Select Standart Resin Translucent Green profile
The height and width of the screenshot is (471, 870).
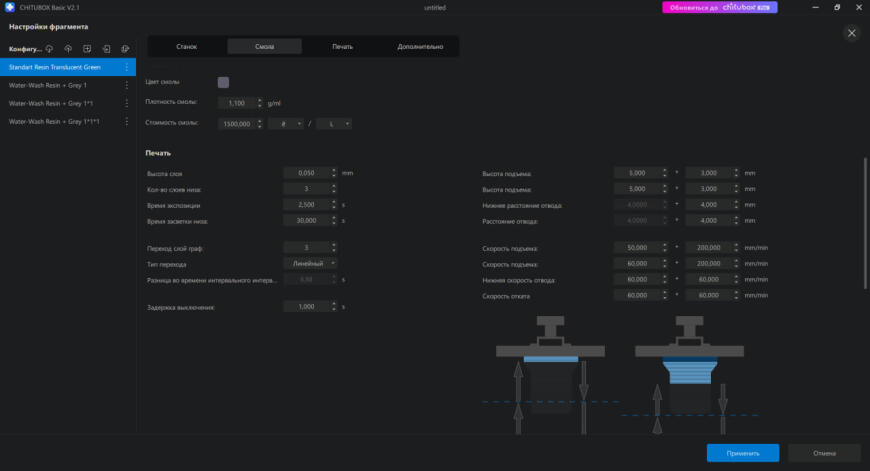[x=68, y=67]
